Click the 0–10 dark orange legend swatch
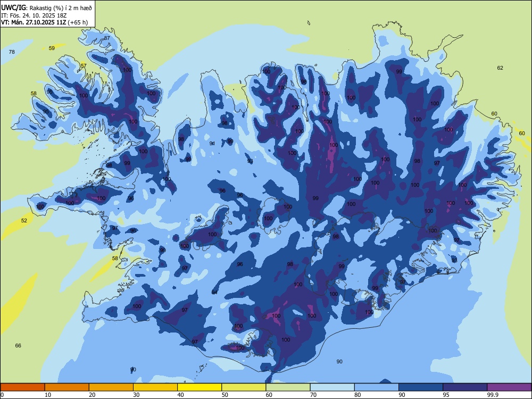532x399 pixels. pos(23,387)
